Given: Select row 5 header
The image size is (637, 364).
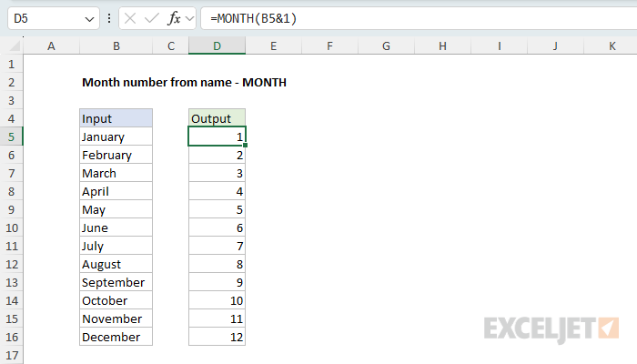Looking at the screenshot, I should click(x=11, y=136).
